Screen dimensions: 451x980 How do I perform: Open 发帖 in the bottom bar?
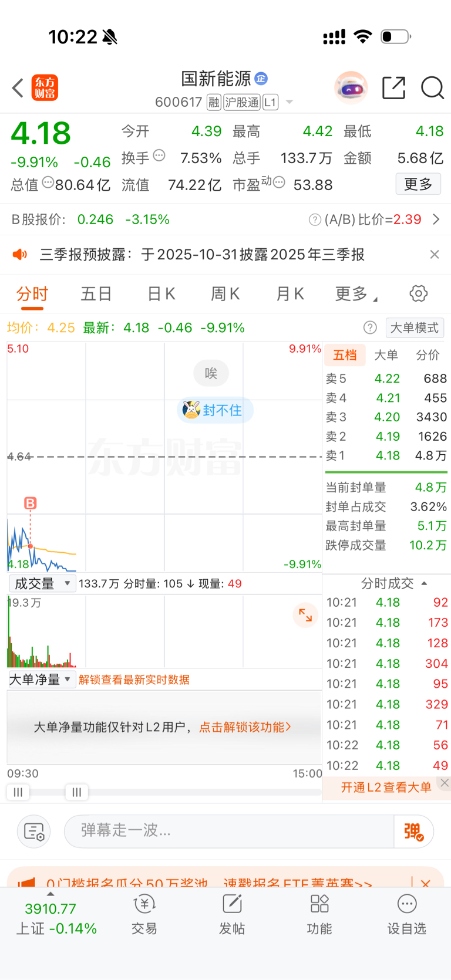pos(232,914)
